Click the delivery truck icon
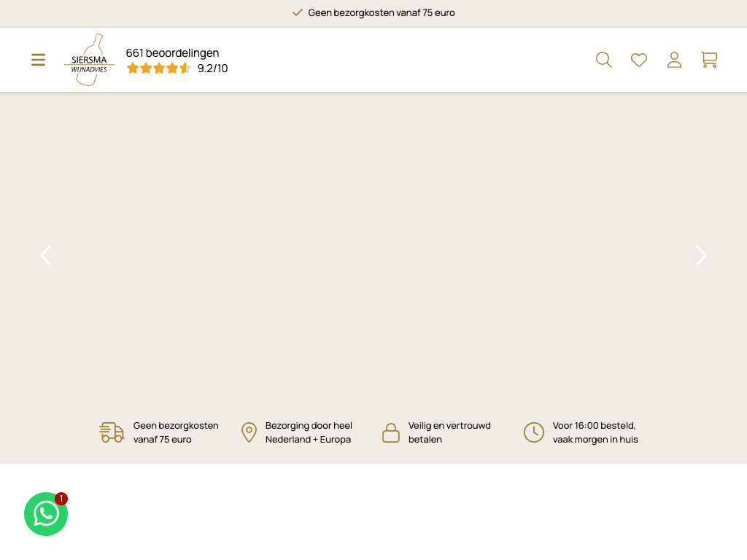This screenshot has width=747, height=560. tap(112, 432)
